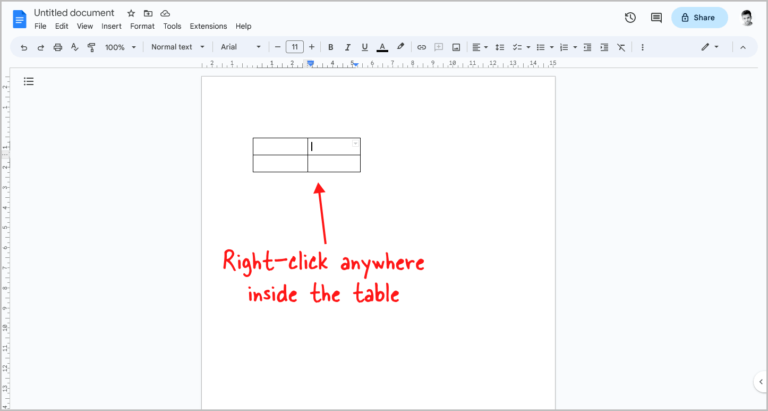Image resolution: width=768 pixels, height=411 pixels.
Task: Open the comments history icon
Action: pyautogui.click(x=656, y=18)
